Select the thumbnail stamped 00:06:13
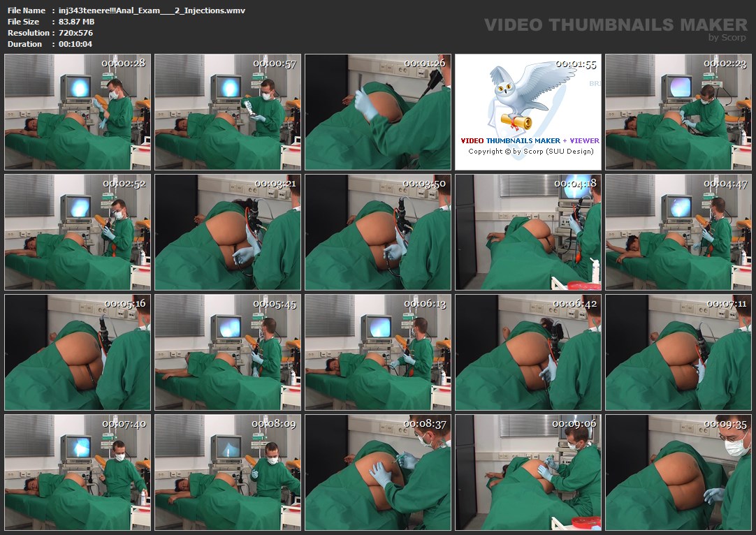 click(x=378, y=352)
